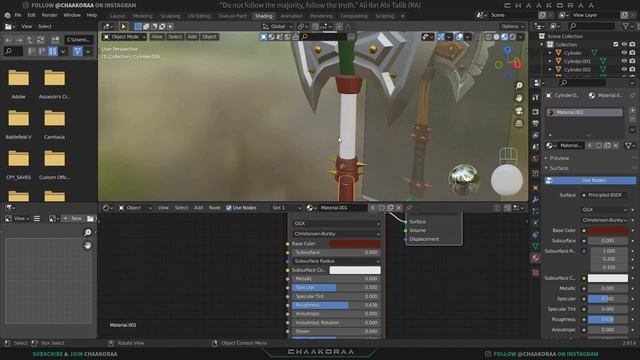Click the file browser filter funnel icon
The width and height of the screenshot is (640, 360).
coord(78,51)
